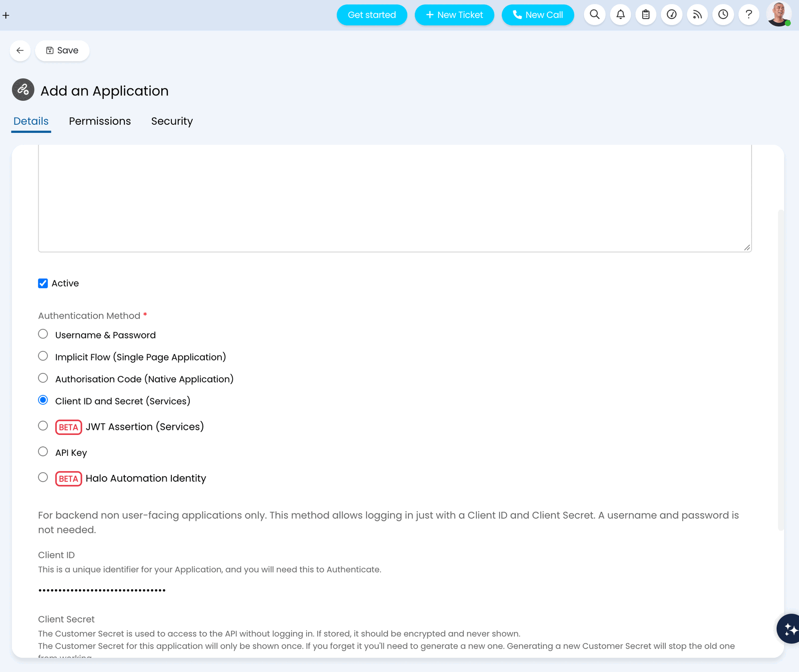Open the help question mark icon
This screenshot has height=672, width=799.
click(x=749, y=14)
